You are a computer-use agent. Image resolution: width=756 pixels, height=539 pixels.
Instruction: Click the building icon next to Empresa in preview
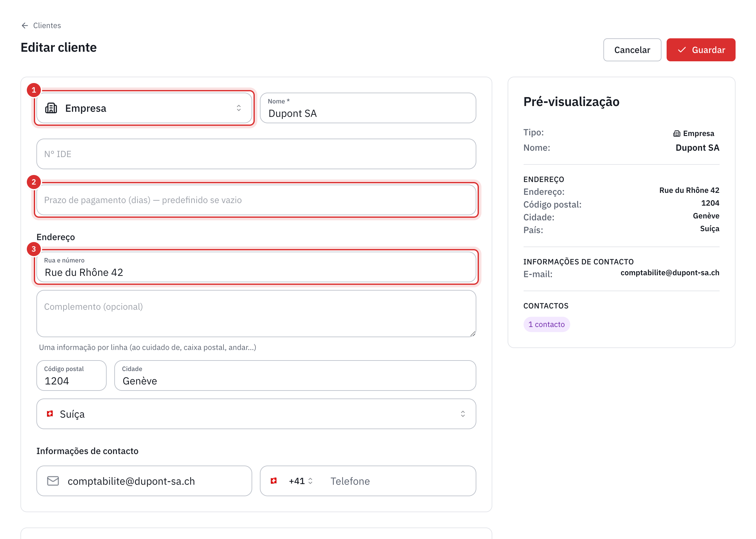[x=677, y=133]
